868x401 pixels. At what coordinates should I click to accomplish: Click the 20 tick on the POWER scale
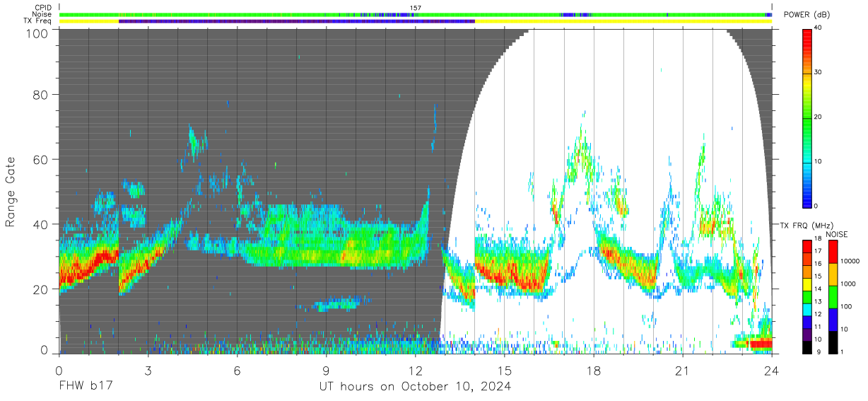pyautogui.click(x=819, y=117)
